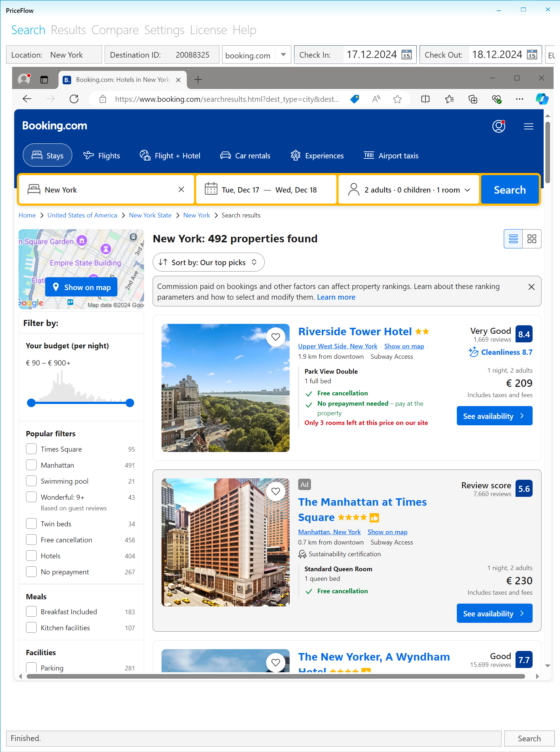
Task: Open PriceFlow Settings menu
Action: 164,30
